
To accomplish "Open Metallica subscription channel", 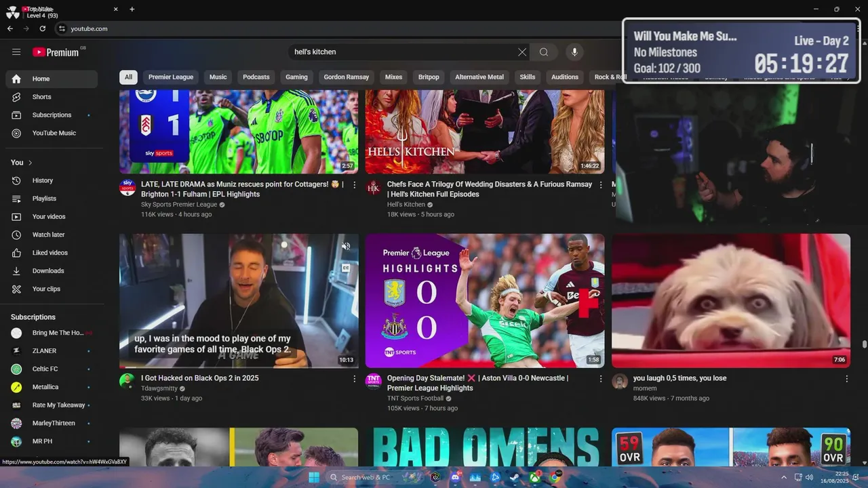I will (52, 387).
